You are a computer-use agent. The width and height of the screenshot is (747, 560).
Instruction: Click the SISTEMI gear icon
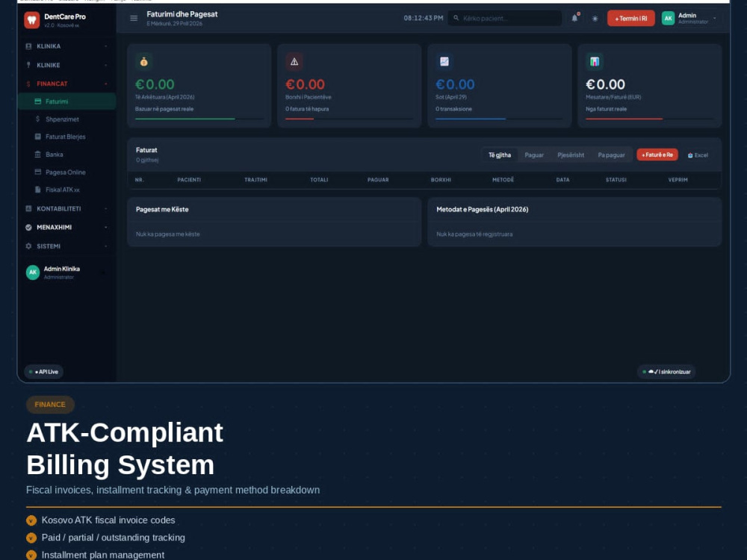28,246
